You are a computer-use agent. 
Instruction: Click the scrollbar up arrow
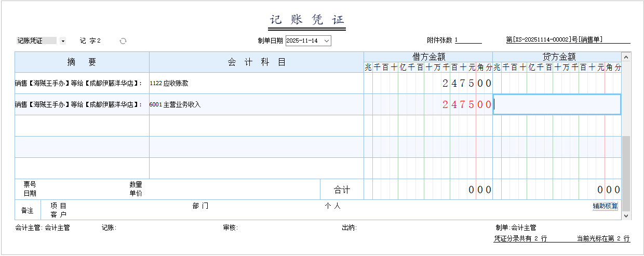(626, 57)
